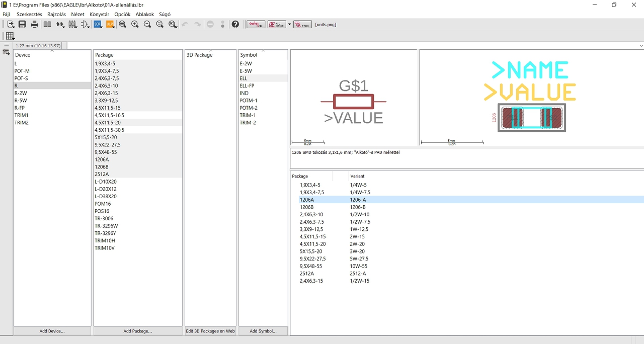Click the Add Device... button

pos(52,331)
